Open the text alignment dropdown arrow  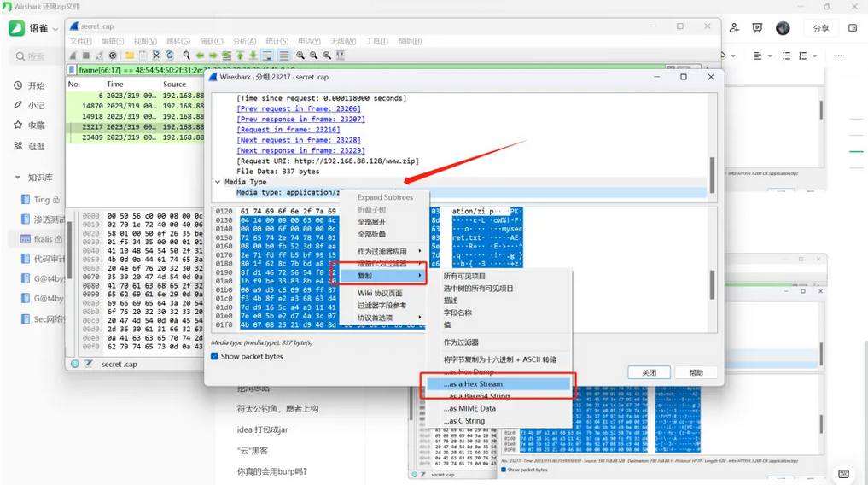(770, 56)
